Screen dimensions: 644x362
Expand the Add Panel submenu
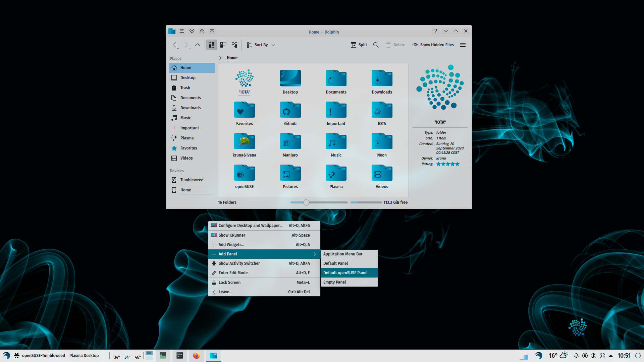[x=264, y=254]
